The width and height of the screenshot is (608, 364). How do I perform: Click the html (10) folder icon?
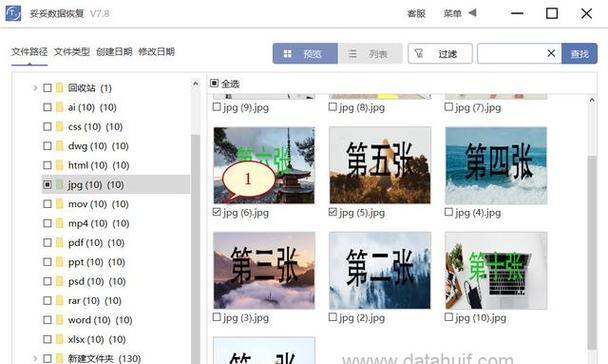(59, 166)
